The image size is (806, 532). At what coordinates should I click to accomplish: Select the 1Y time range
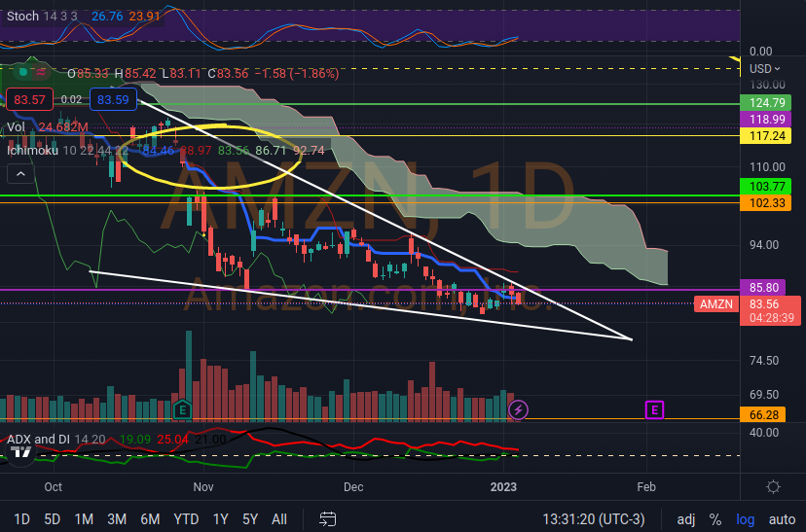click(x=221, y=519)
